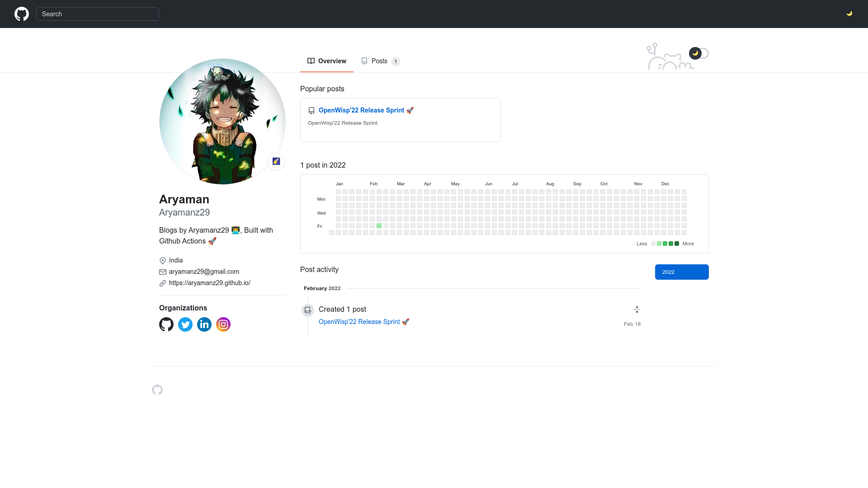Image resolution: width=868 pixels, height=488 pixels.
Task: Click the moon icon in top bar
Action: (x=849, y=14)
